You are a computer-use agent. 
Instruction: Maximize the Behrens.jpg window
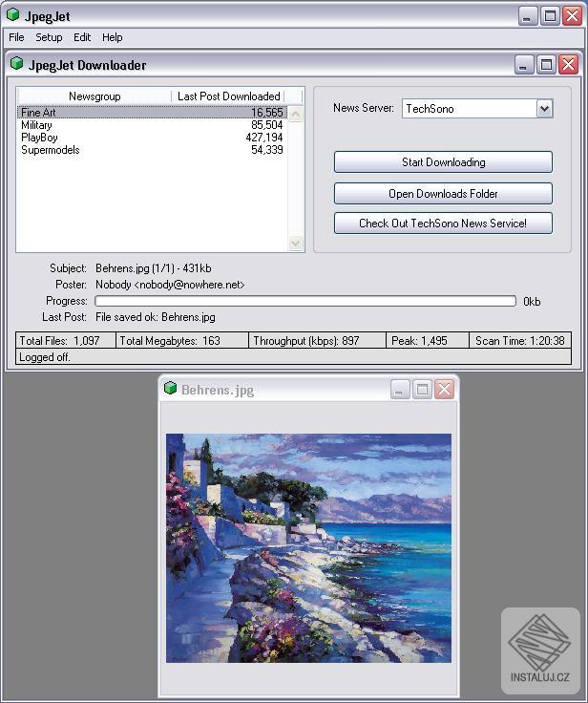422,390
